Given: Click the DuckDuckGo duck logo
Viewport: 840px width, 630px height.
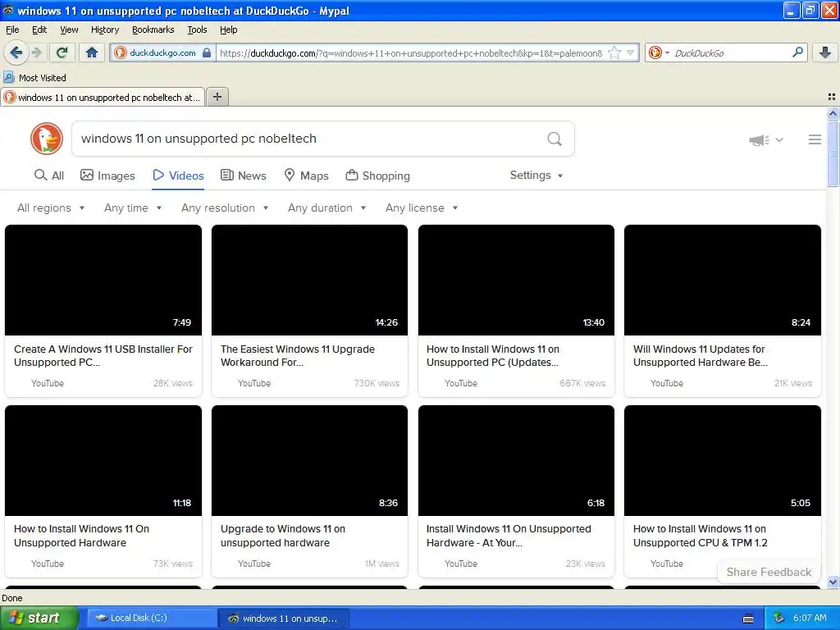Looking at the screenshot, I should [47, 139].
